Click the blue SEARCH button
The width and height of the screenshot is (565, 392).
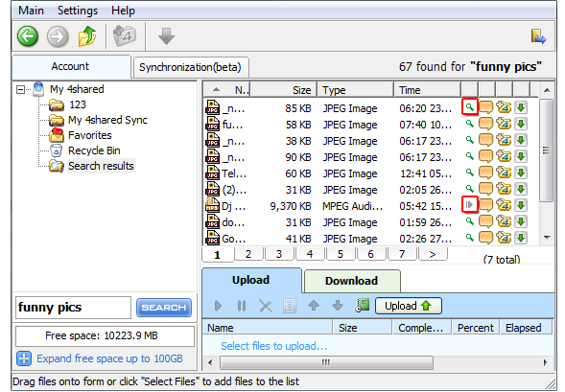164,308
